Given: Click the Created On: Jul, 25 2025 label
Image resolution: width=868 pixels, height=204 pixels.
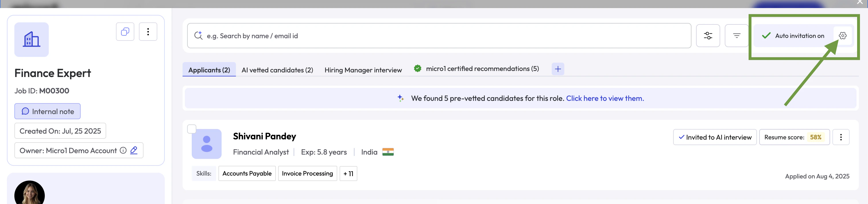Looking at the screenshot, I should tap(60, 131).
